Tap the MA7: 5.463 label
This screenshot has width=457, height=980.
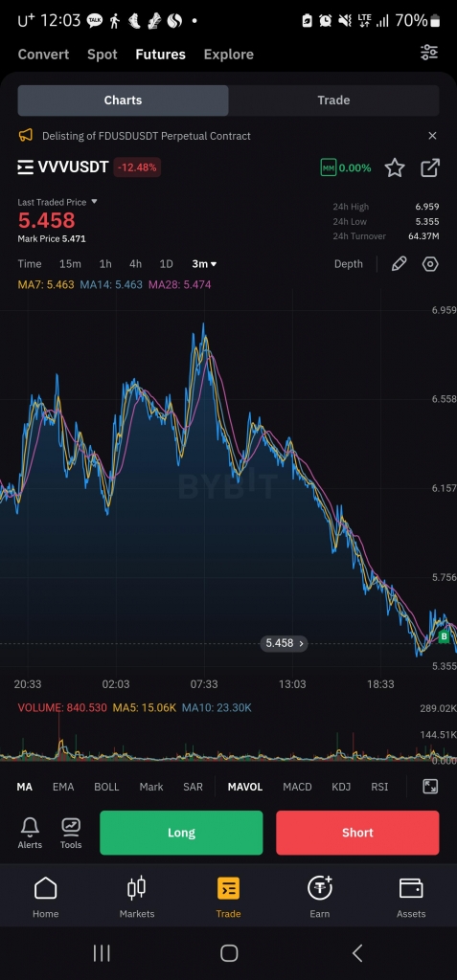pos(46,284)
